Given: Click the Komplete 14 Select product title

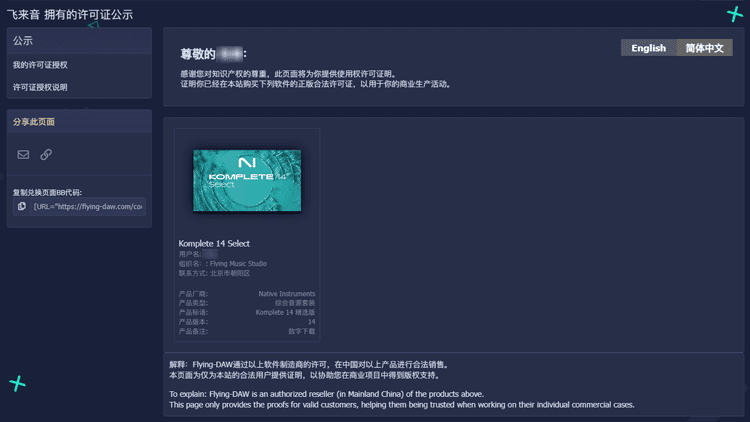Looking at the screenshot, I should click(214, 244).
